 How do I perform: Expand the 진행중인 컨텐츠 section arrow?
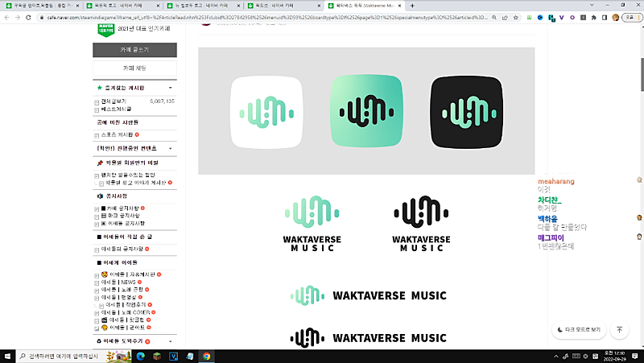(x=171, y=149)
